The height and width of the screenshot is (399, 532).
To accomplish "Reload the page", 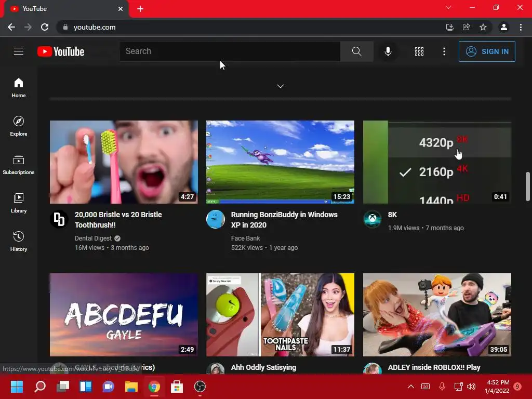I will click(x=45, y=27).
